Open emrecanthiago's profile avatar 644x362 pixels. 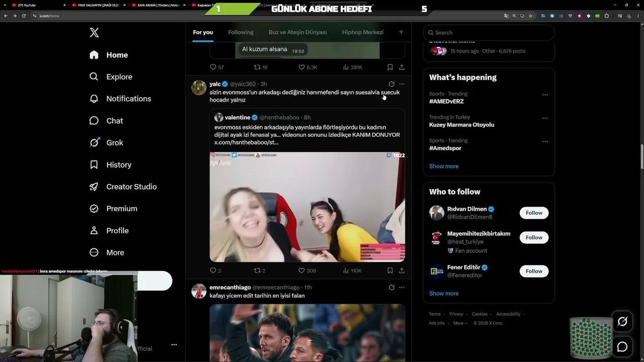pyautogui.click(x=199, y=291)
